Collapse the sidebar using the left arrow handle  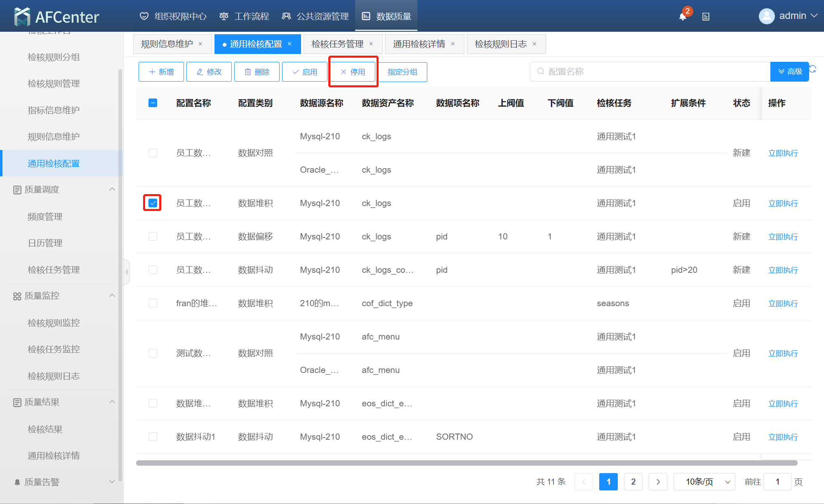(x=127, y=272)
